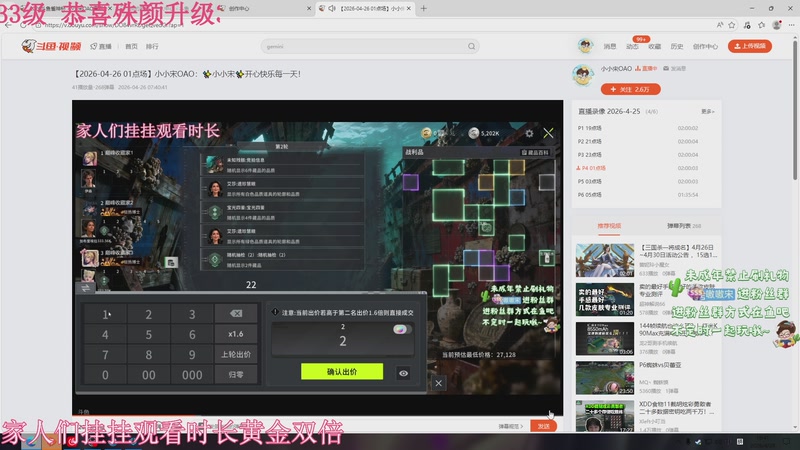Send danmaku with 发送 button
The width and height of the screenshot is (800, 450).
pos(543,426)
